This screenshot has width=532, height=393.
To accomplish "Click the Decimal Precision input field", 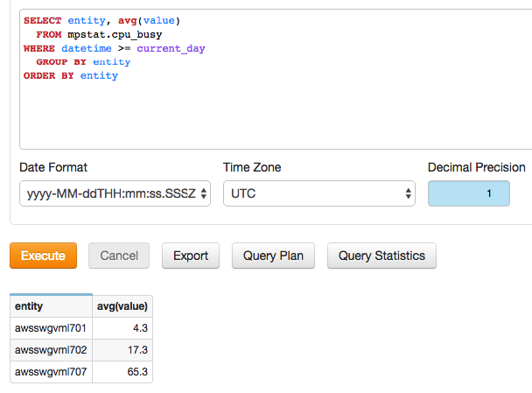I will click(x=469, y=193).
